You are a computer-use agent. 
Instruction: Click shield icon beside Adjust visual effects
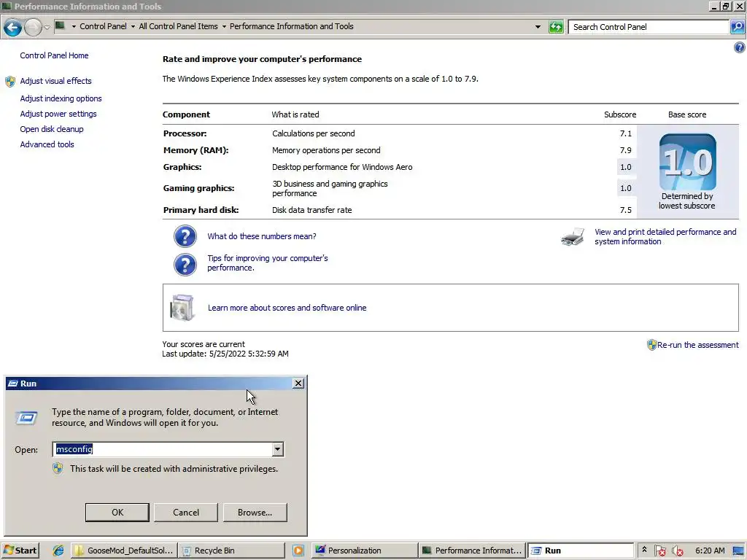(x=10, y=82)
